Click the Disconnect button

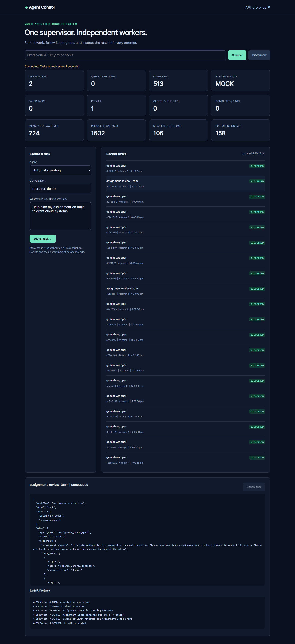coord(259,55)
